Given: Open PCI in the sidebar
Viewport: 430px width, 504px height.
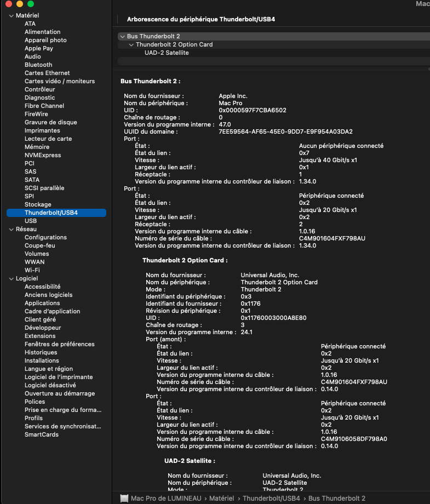Looking at the screenshot, I should click(29, 163).
